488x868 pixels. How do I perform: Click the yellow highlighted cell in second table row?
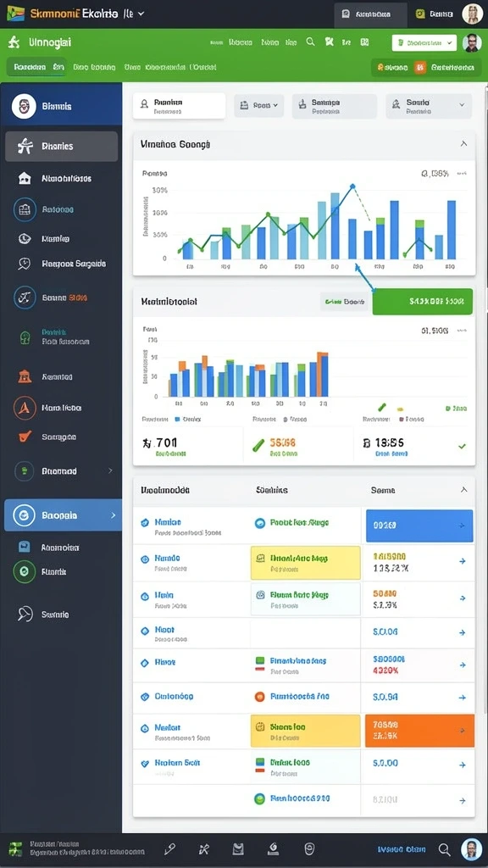pyautogui.click(x=305, y=563)
